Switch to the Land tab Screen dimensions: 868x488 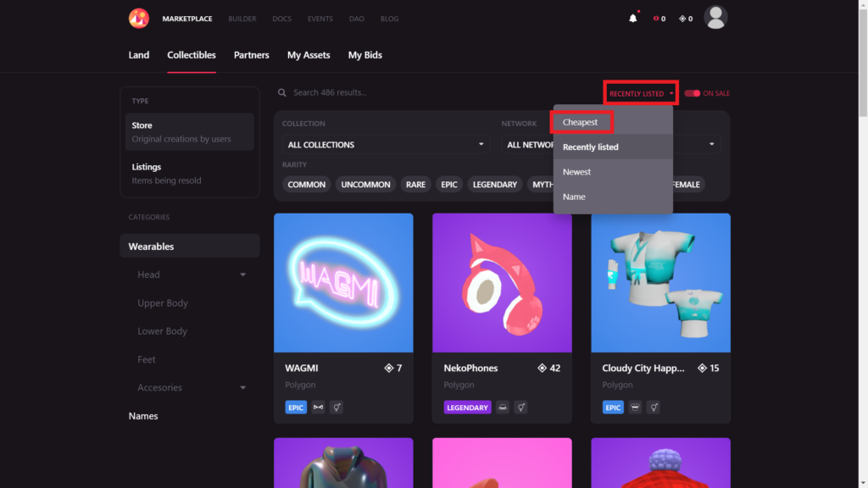pos(138,55)
